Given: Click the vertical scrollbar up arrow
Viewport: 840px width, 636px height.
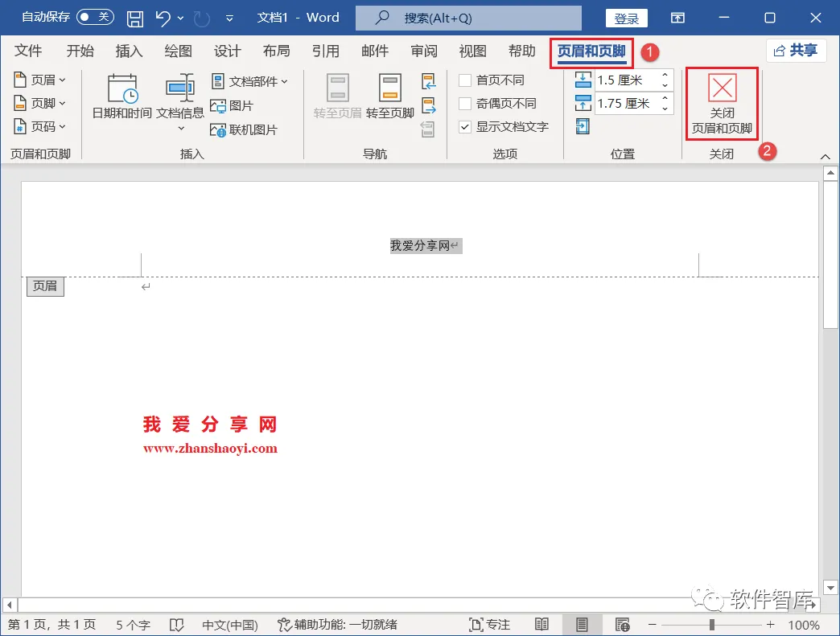Looking at the screenshot, I should coord(830,173).
